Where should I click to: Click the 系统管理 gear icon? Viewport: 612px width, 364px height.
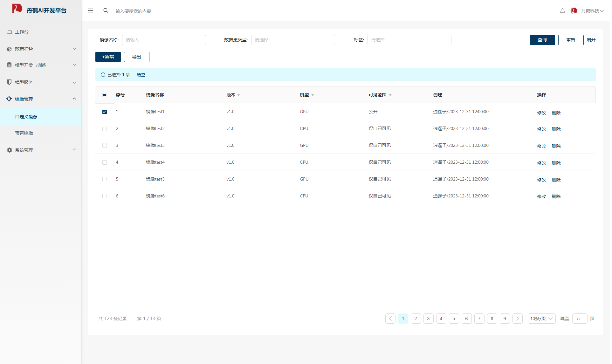click(10, 150)
